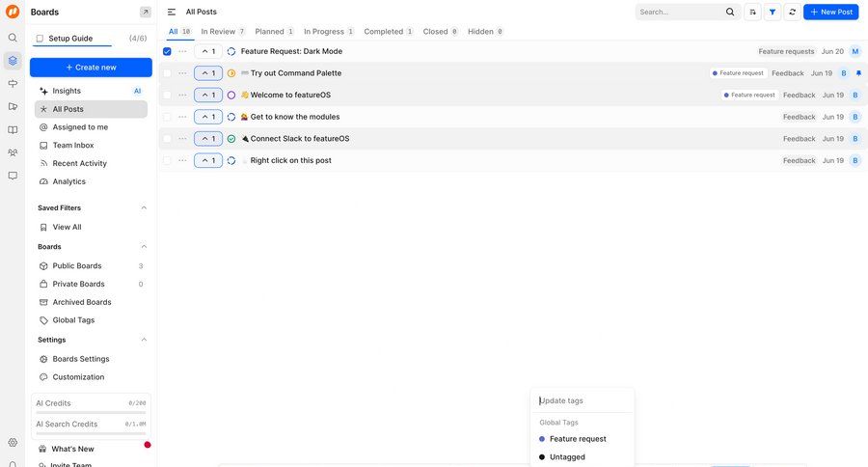Click pin icon on Try out Command Palette

[858, 73]
